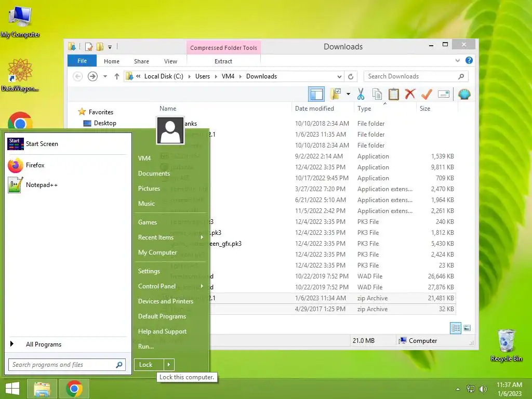Click the blue shell globe icon

(464, 94)
